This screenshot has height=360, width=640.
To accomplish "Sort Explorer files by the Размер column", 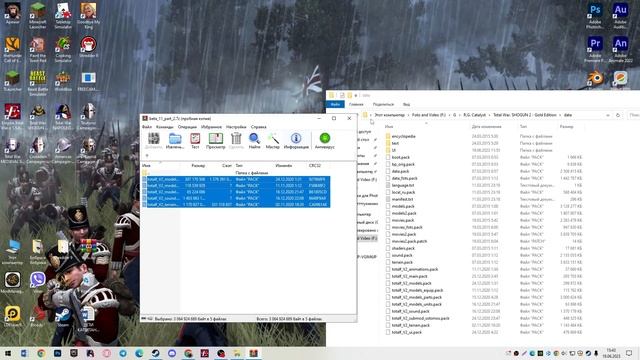I will [x=567, y=127].
